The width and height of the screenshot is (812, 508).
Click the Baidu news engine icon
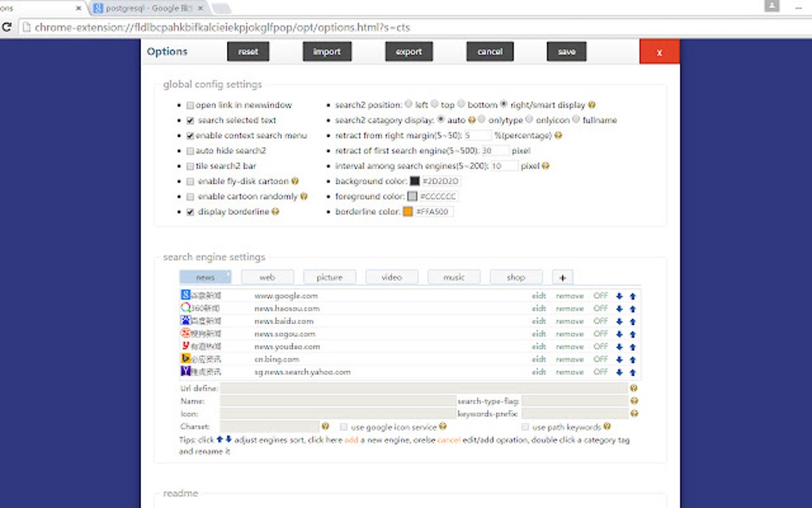(x=184, y=321)
